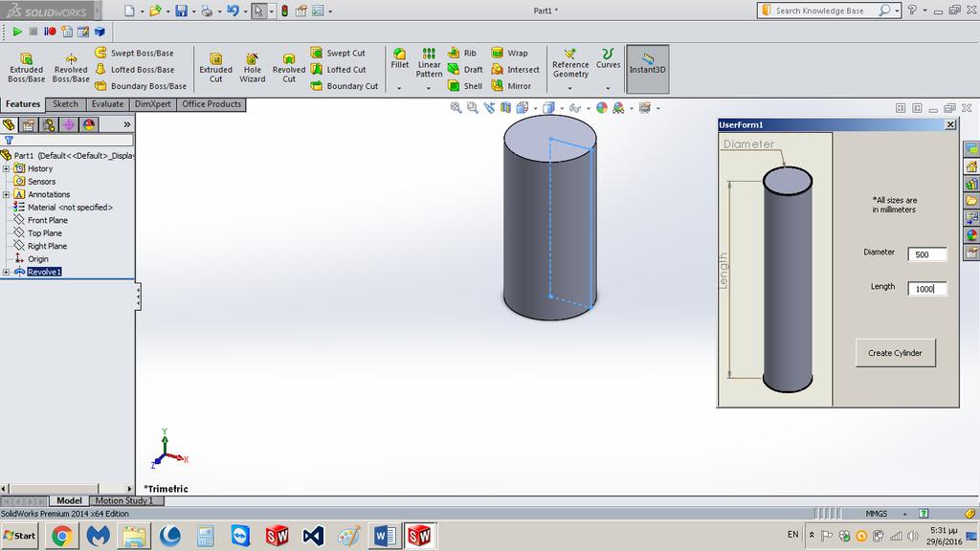
Task: Click the Lofted Boss/Base button
Action: click(135, 69)
